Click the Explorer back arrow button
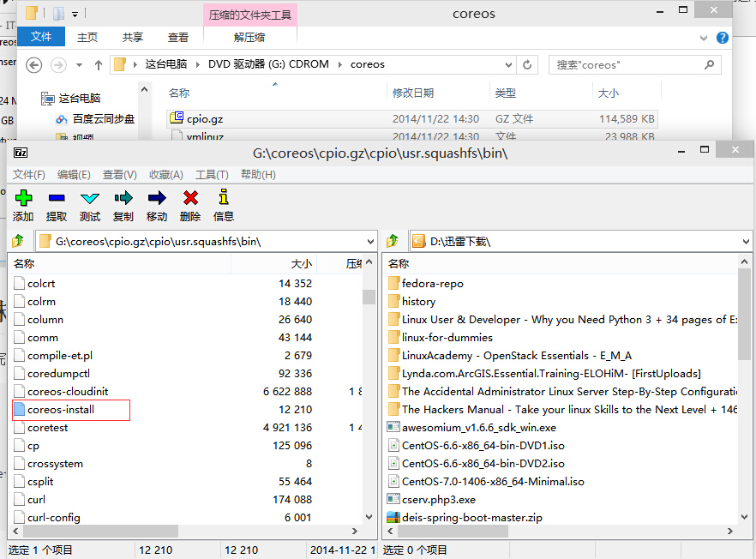The image size is (756, 559). click(33, 64)
